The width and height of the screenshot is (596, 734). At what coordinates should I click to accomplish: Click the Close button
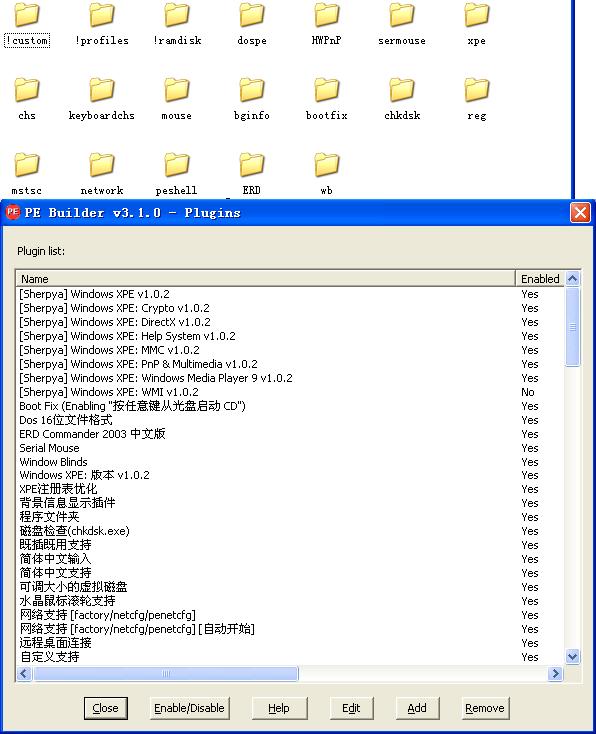(106, 708)
